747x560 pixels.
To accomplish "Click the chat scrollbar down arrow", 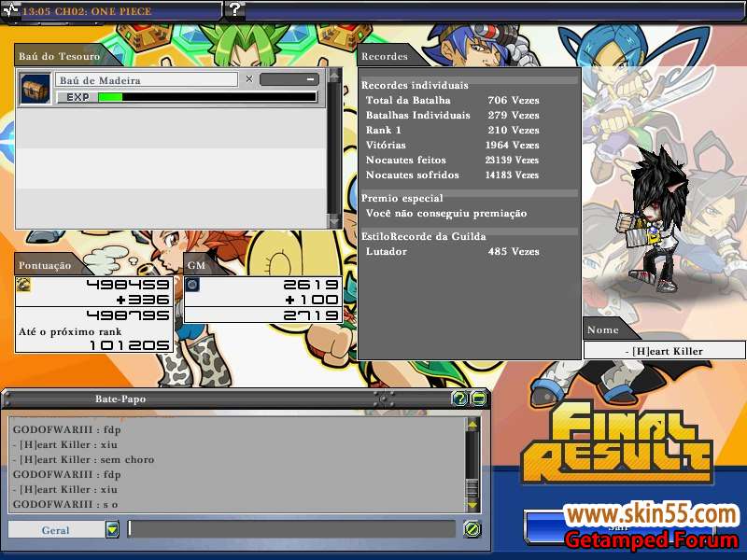I will (472, 504).
